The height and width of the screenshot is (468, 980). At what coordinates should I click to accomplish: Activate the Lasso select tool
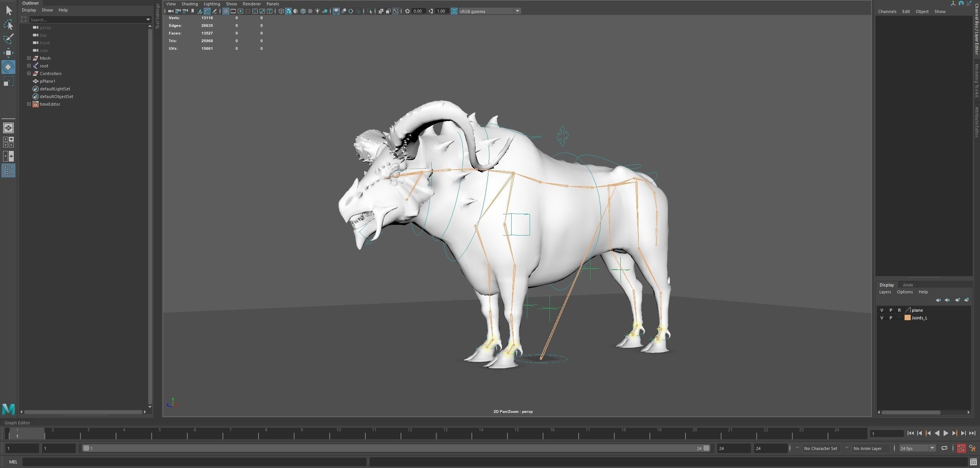click(8, 25)
